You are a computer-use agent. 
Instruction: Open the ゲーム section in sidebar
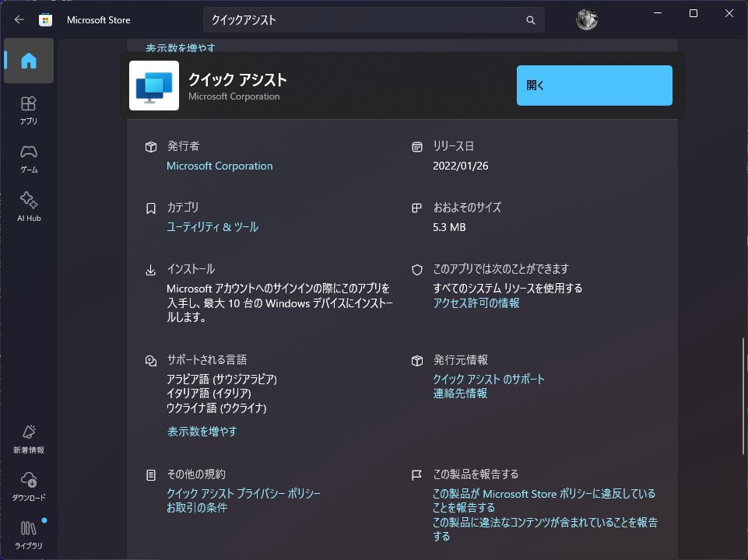[29, 159]
